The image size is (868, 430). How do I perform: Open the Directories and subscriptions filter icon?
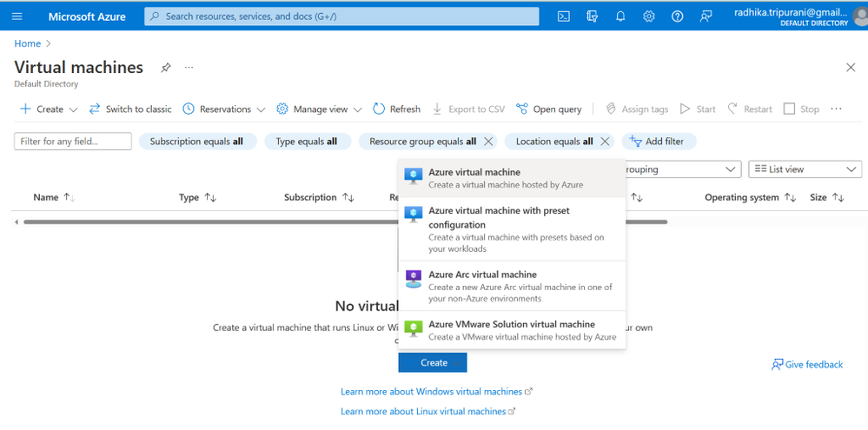592,16
